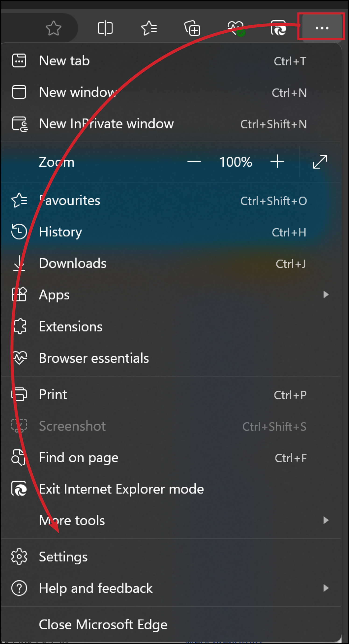Open split screen from the toolbar

(105, 28)
